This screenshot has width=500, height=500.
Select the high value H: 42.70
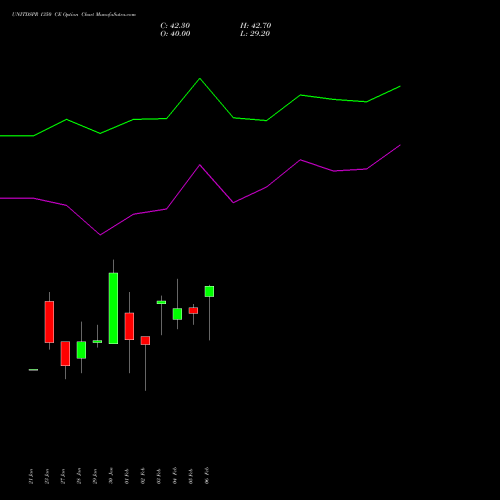[256, 26]
